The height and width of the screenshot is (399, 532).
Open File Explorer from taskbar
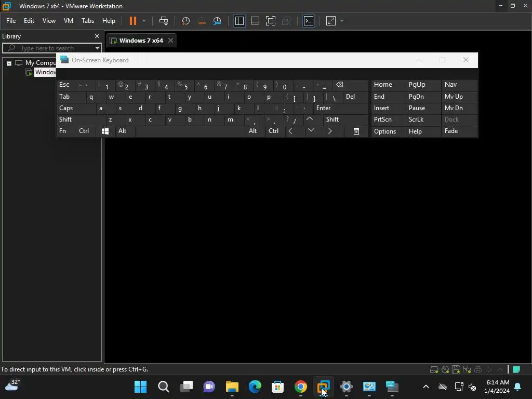coord(232,387)
